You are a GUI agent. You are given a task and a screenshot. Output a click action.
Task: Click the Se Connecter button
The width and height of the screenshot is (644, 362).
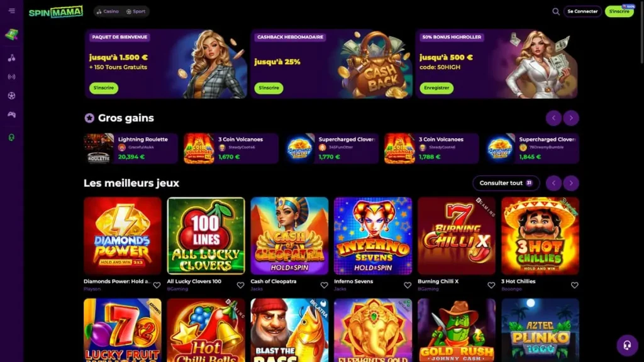coord(582,11)
